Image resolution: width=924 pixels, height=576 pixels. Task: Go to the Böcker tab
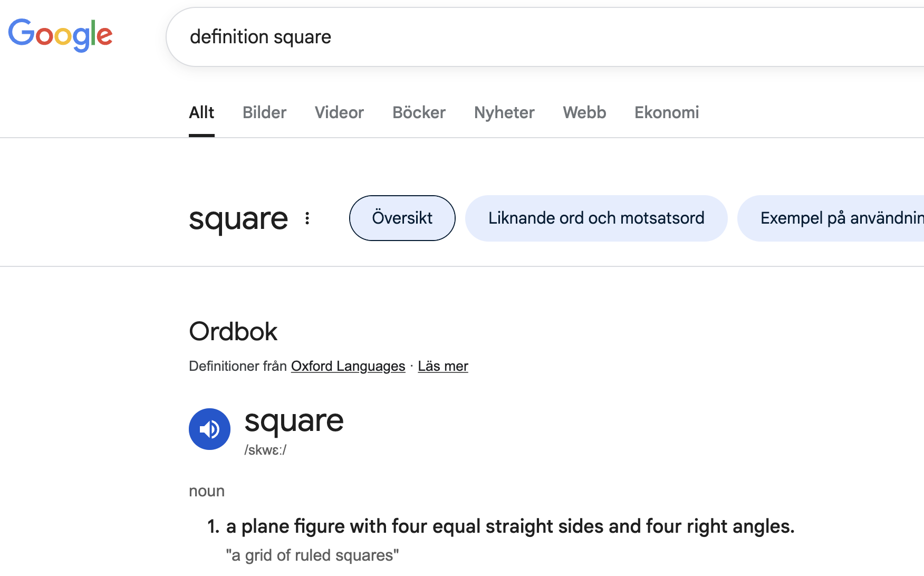(x=419, y=112)
